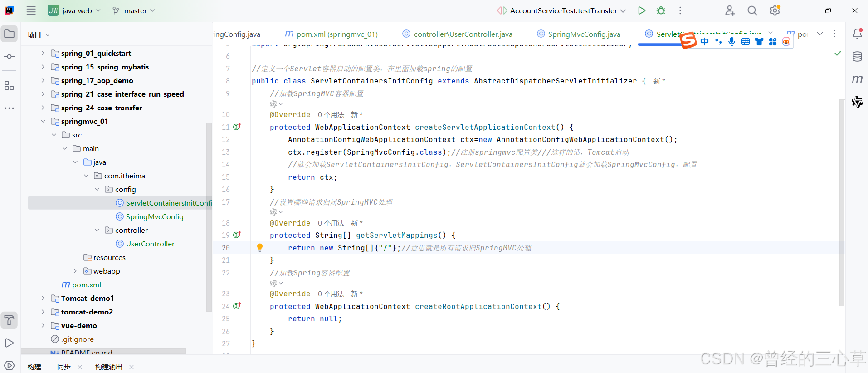Show hidden editor tabs dropdown arrow
Image resolution: width=868 pixels, height=373 pixels.
tap(820, 34)
